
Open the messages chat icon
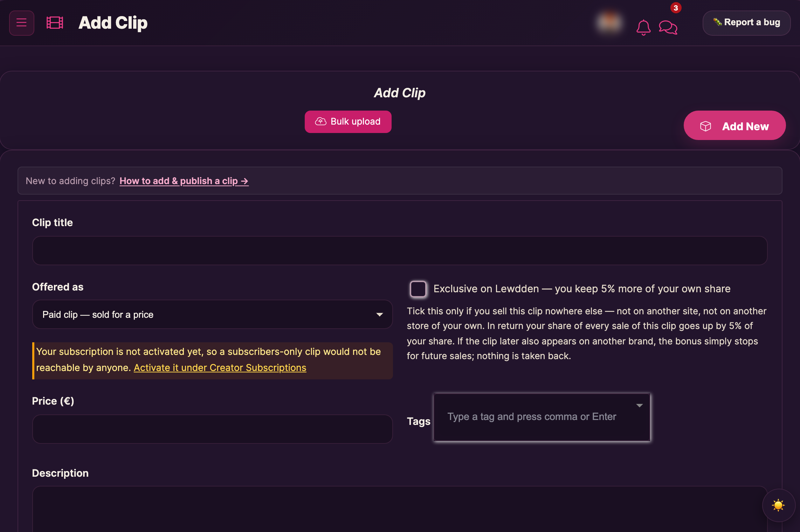click(x=668, y=27)
